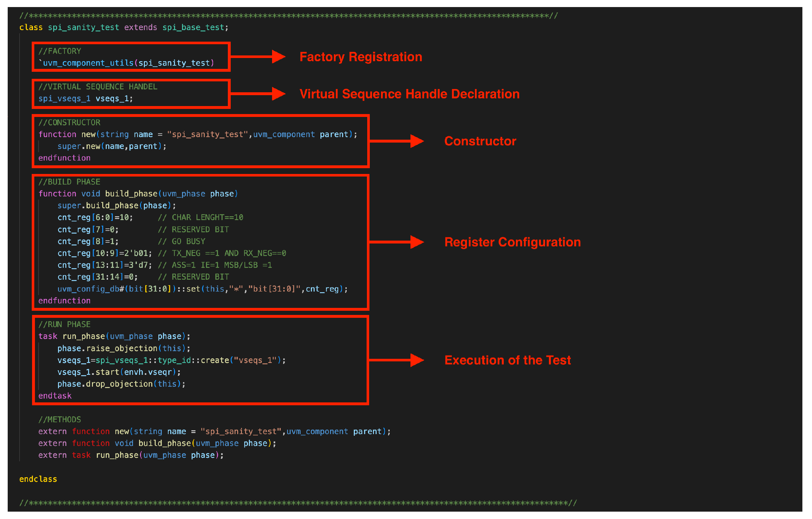Click the arrow pointing to Constructor

(397, 141)
